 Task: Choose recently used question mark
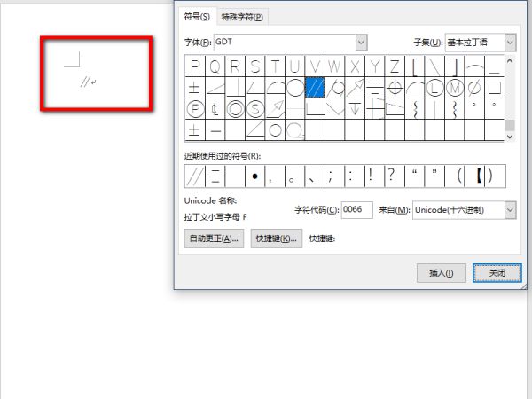tap(395, 176)
